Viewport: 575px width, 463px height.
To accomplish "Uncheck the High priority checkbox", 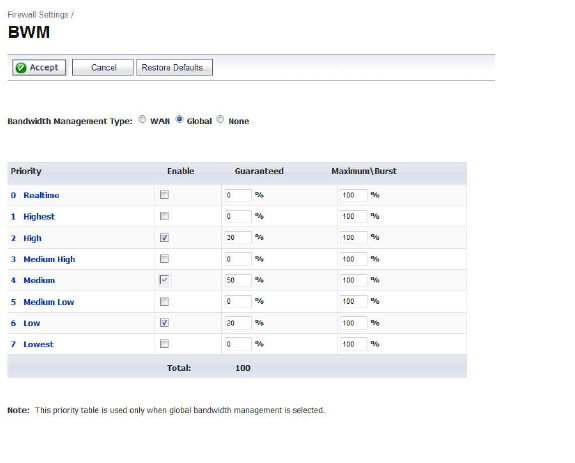I will pyautogui.click(x=164, y=238).
